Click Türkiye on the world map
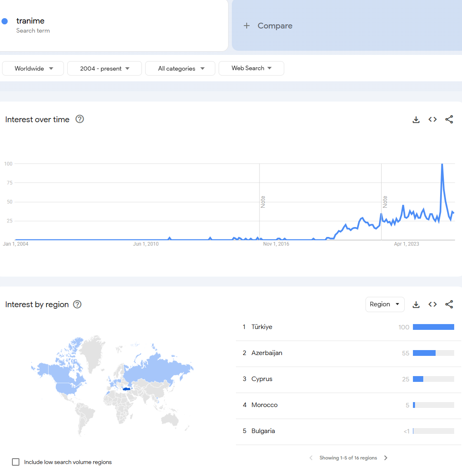 127,389
